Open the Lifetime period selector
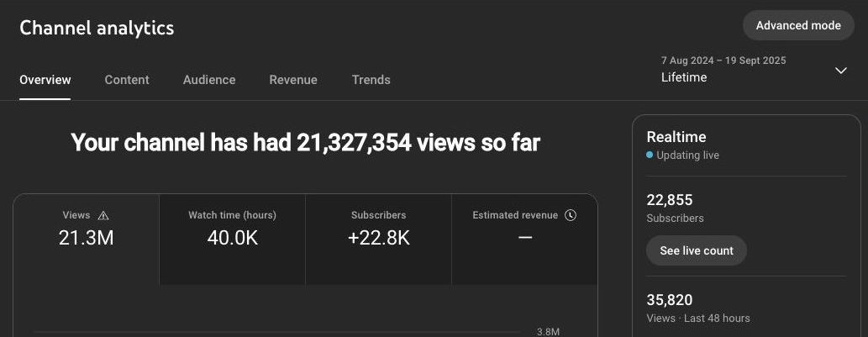 coord(684,77)
